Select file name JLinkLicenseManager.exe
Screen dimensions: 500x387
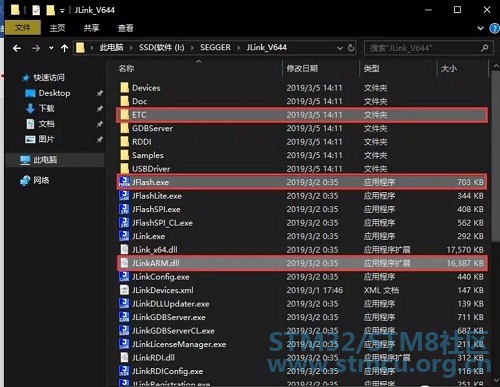click(179, 344)
